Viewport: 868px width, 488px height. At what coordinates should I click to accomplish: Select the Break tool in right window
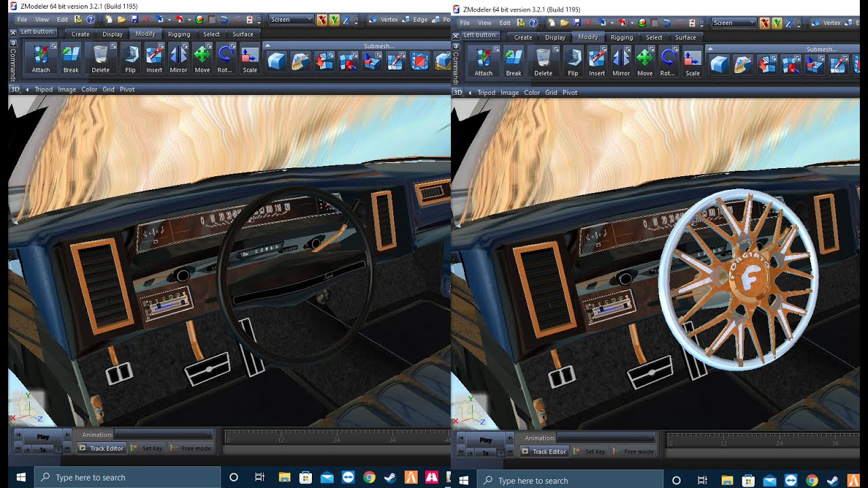513,62
